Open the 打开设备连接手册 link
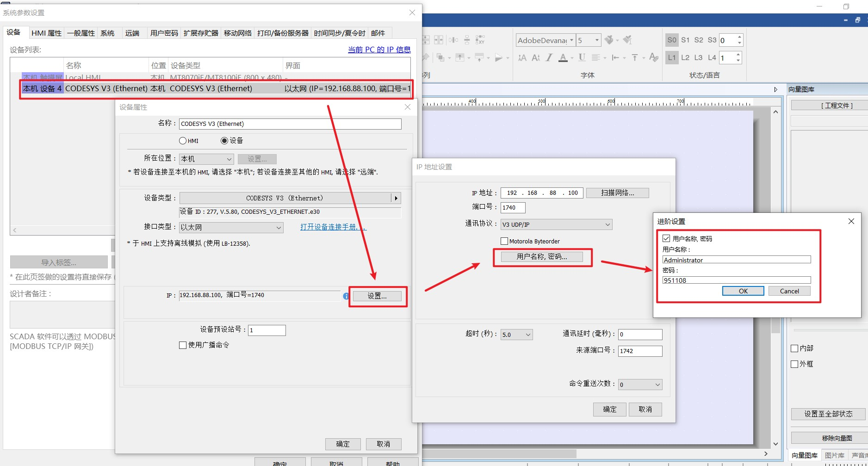Screen dimensions: 868x466 coord(333,227)
